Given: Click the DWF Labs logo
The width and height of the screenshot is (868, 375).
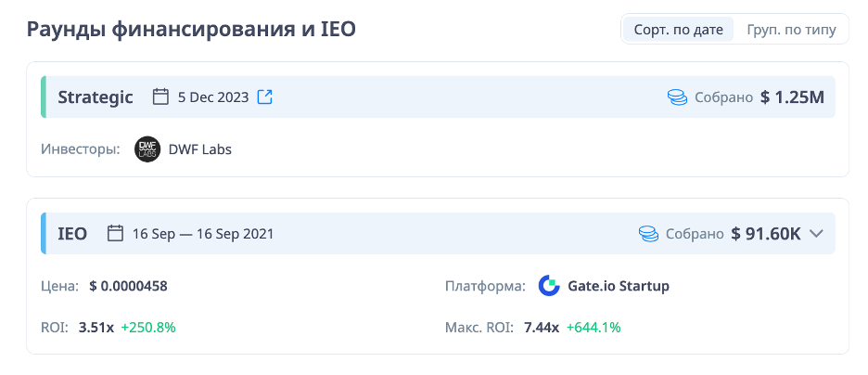Looking at the screenshot, I should point(147,149).
